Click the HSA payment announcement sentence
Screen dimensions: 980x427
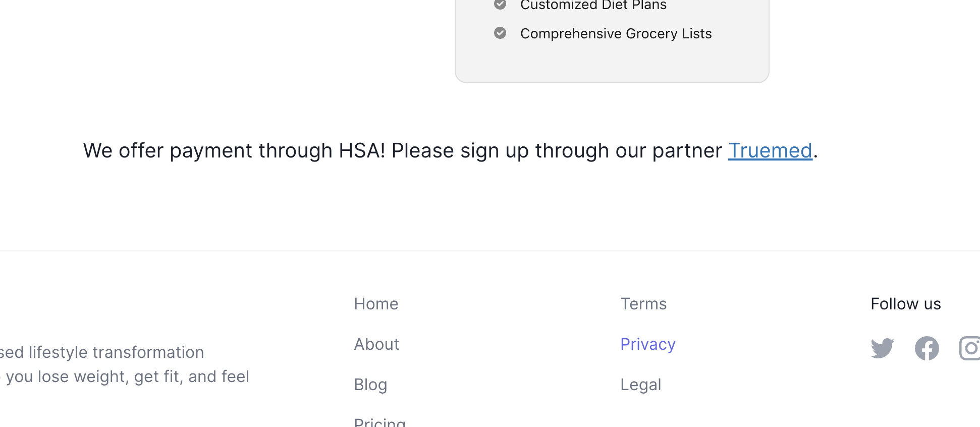(x=450, y=150)
